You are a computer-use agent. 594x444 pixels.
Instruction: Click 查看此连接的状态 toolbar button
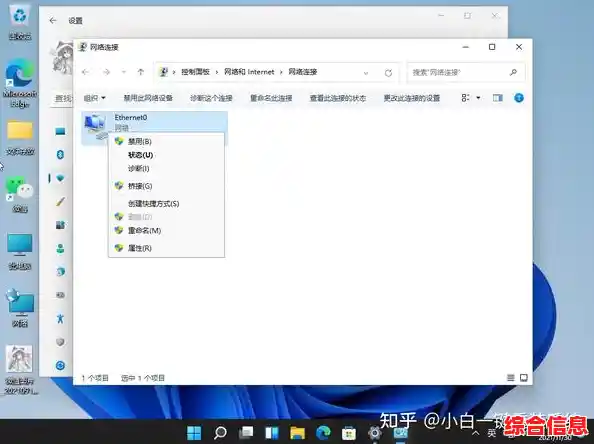click(338, 98)
